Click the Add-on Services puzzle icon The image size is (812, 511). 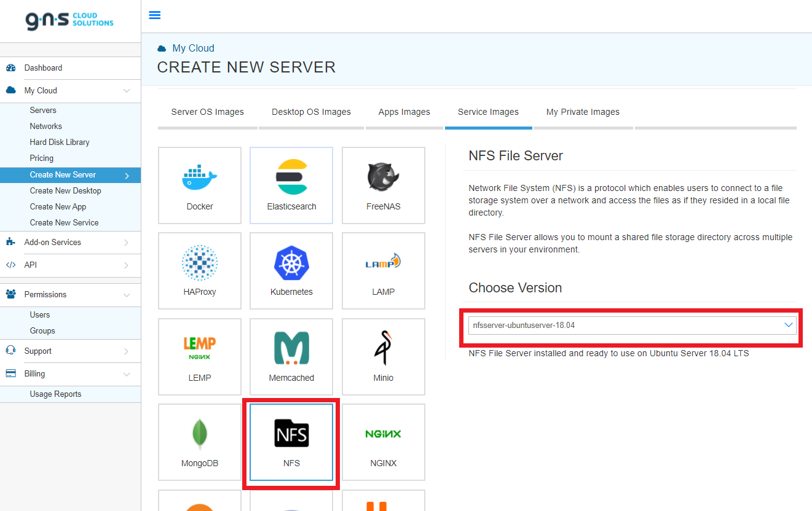pyautogui.click(x=10, y=242)
